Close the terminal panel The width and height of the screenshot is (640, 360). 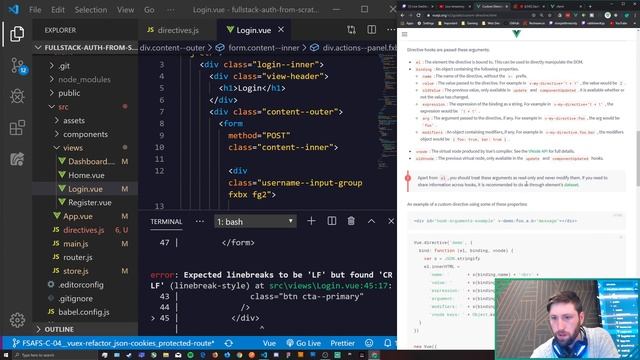(x=391, y=221)
